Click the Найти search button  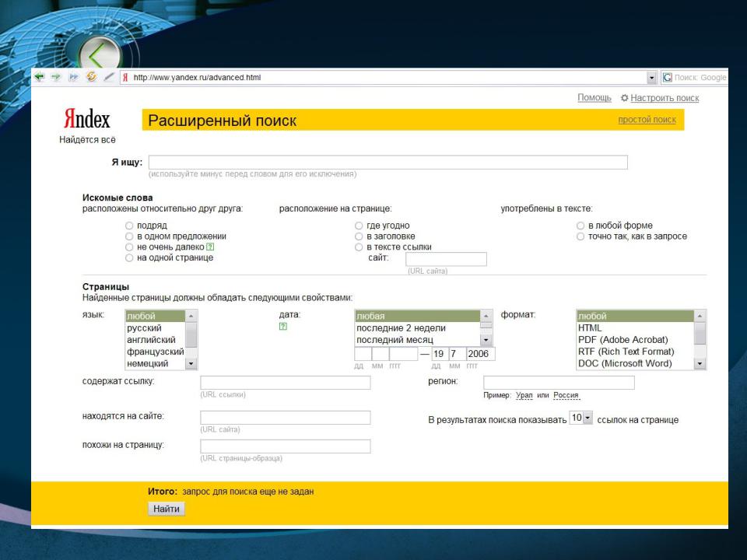(x=167, y=509)
